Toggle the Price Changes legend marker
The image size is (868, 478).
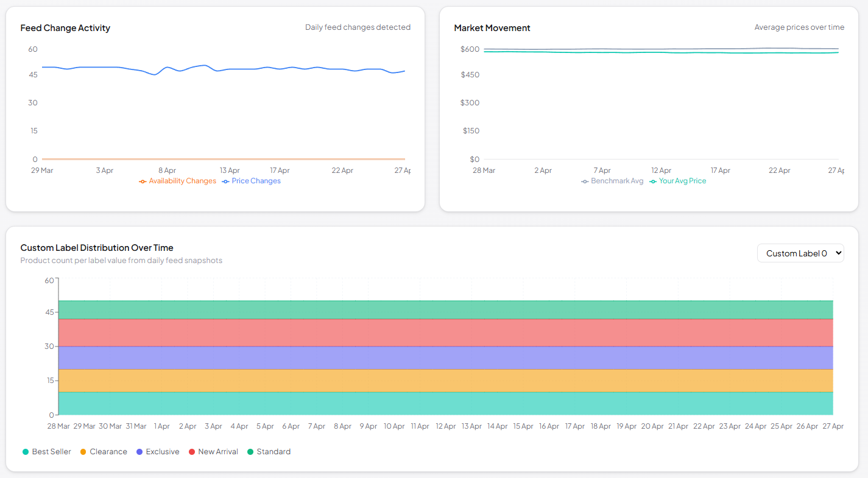(226, 180)
